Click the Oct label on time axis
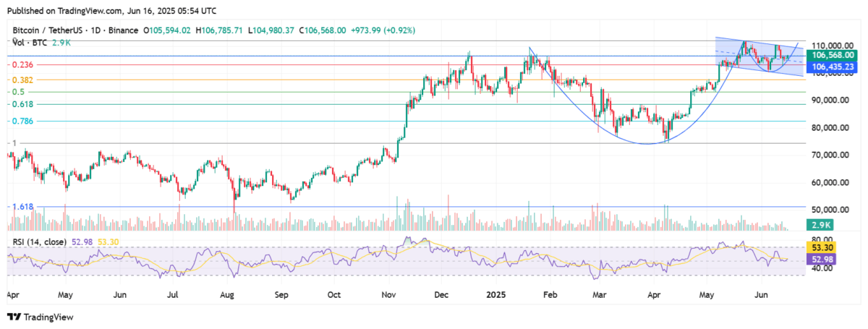868x329 pixels. (x=335, y=295)
